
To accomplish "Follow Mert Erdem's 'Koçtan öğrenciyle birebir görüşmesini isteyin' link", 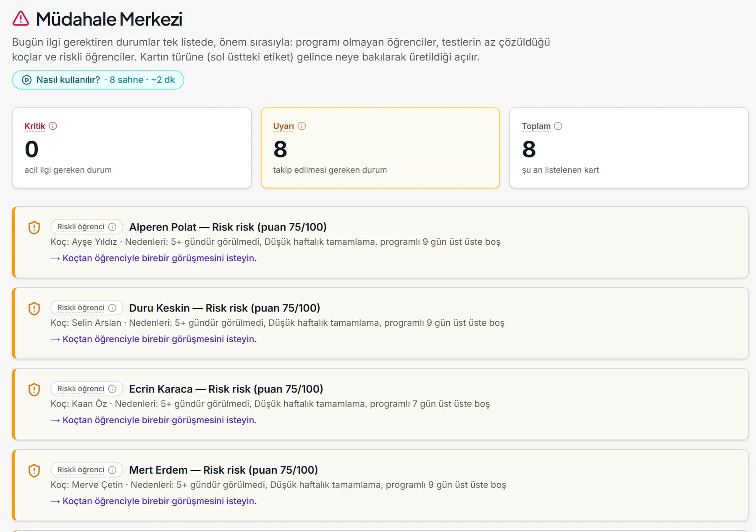I will click(154, 501).
